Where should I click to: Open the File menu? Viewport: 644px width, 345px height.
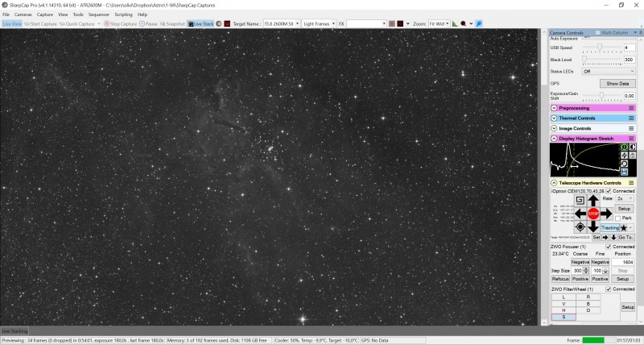coord(6,15)
